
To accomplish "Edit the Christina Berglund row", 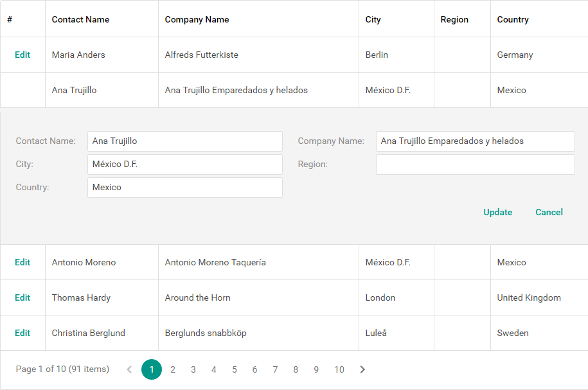I will (22, 333).
